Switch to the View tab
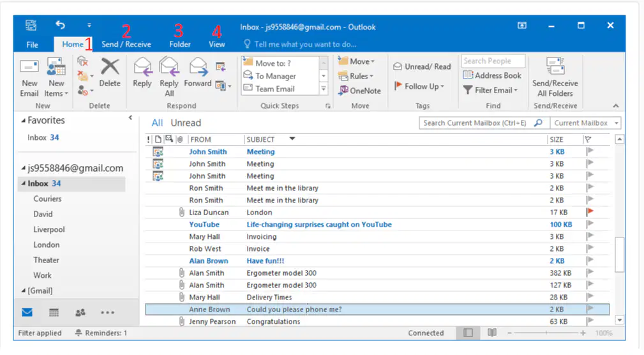 click(x=216, y=45)
